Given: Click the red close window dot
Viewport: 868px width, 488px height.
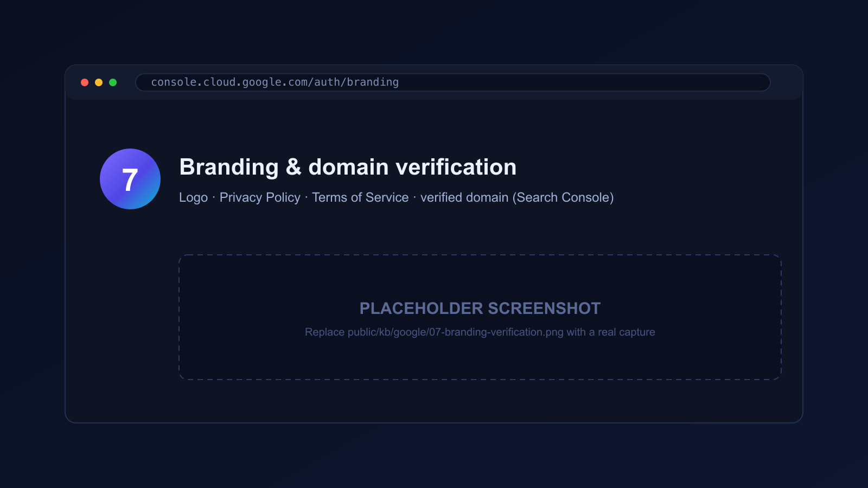Looking at the screenshot, I should click(x=85, y=82).
